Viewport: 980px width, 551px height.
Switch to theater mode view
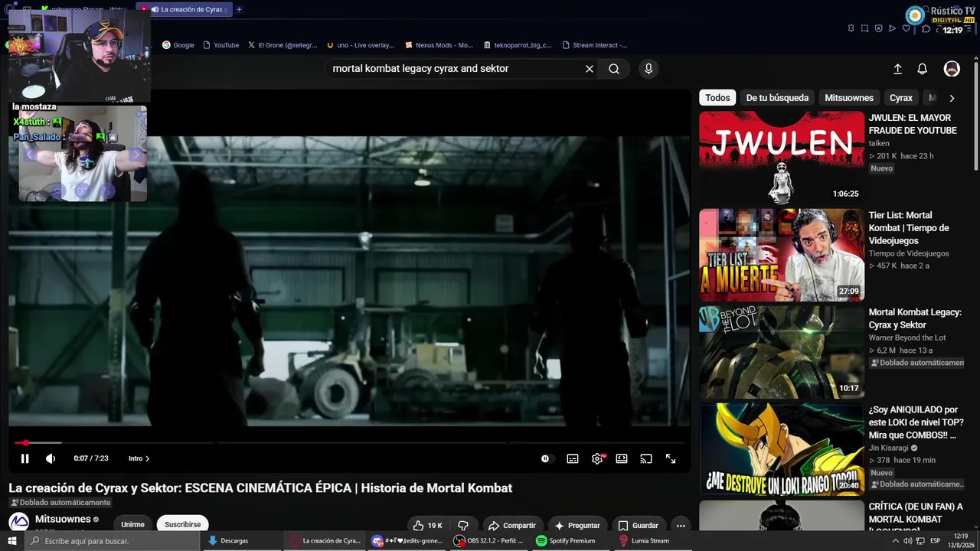point(622,458)
